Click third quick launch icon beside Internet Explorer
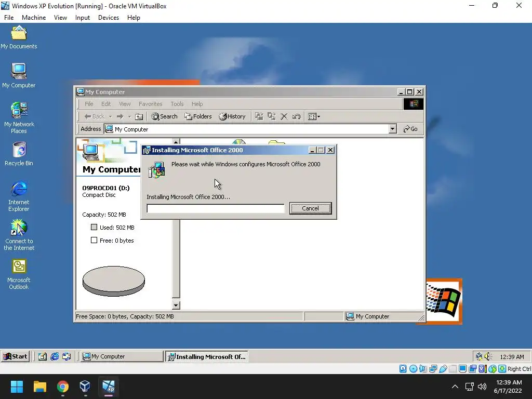 click(x=66, y=356)
